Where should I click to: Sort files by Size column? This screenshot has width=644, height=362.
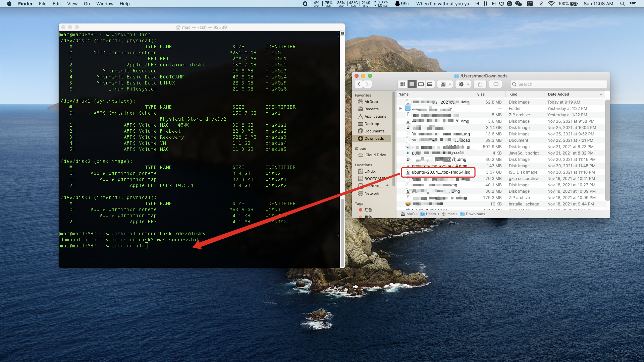click(481, 94)
